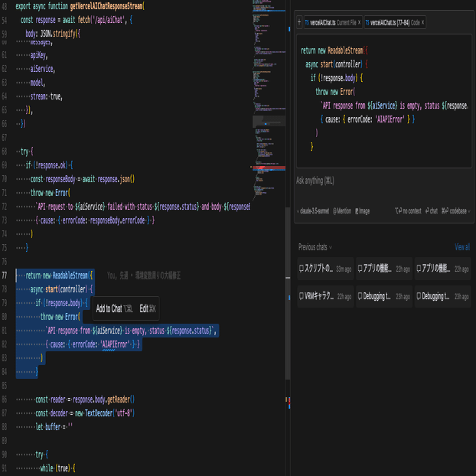
Task: Click 'const responseBody = await response.json()' line
Action: 83,179
